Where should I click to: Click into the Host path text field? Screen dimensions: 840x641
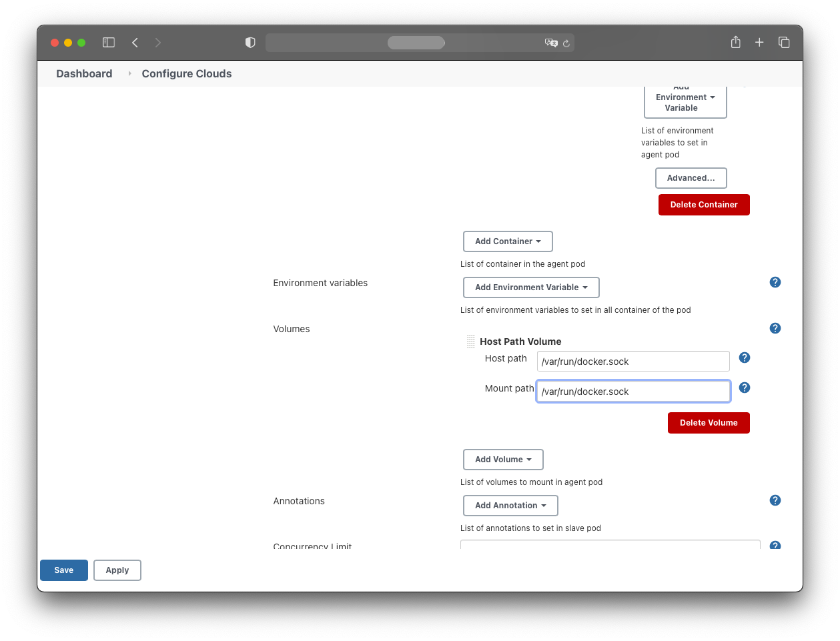[633, 362]
